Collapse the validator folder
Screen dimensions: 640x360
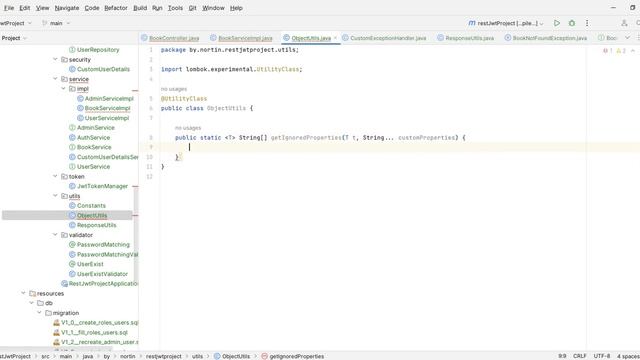55,235
